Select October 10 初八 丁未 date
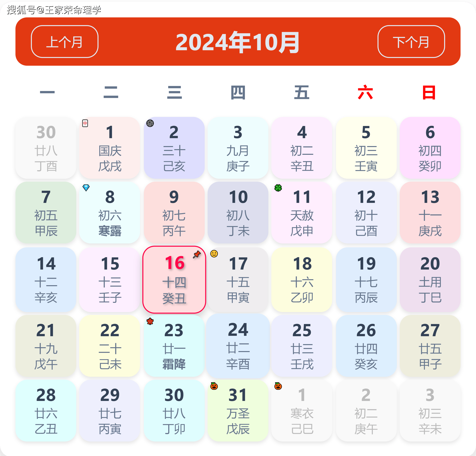 click(238, 213)
